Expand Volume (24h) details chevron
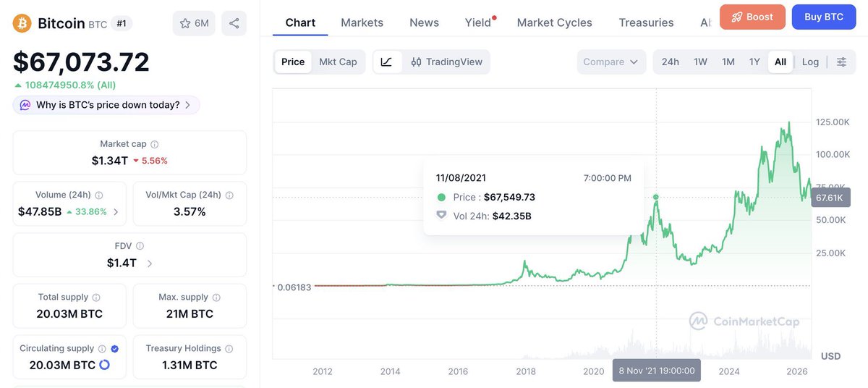 pyautogui.click(x=116, y=212)
